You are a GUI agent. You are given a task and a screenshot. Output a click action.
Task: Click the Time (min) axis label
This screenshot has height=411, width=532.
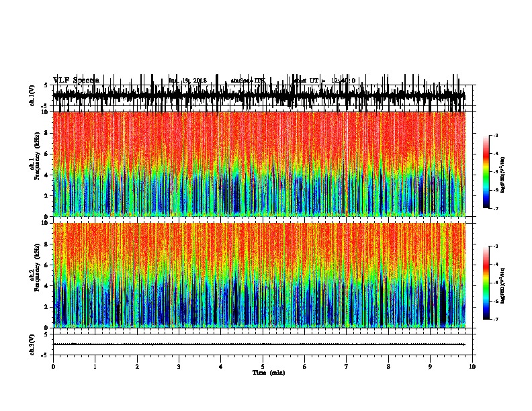(269, 373)
